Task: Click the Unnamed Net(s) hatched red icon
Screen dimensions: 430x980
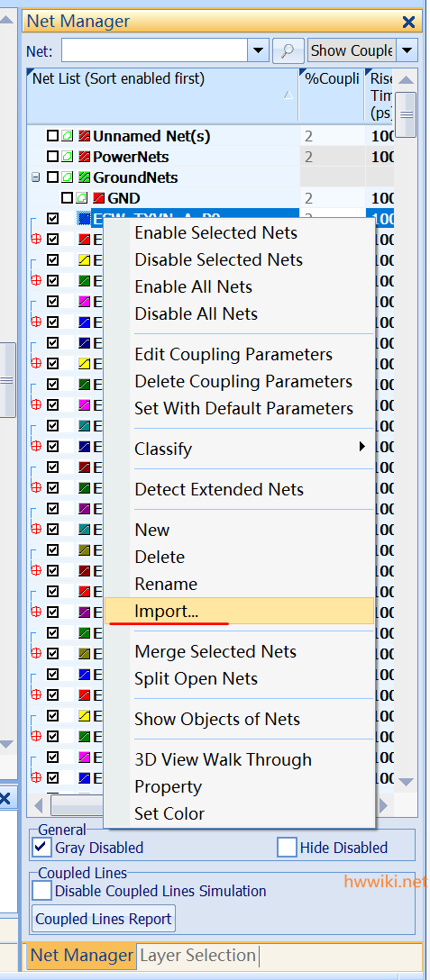Action: click(x=84, y=136)
